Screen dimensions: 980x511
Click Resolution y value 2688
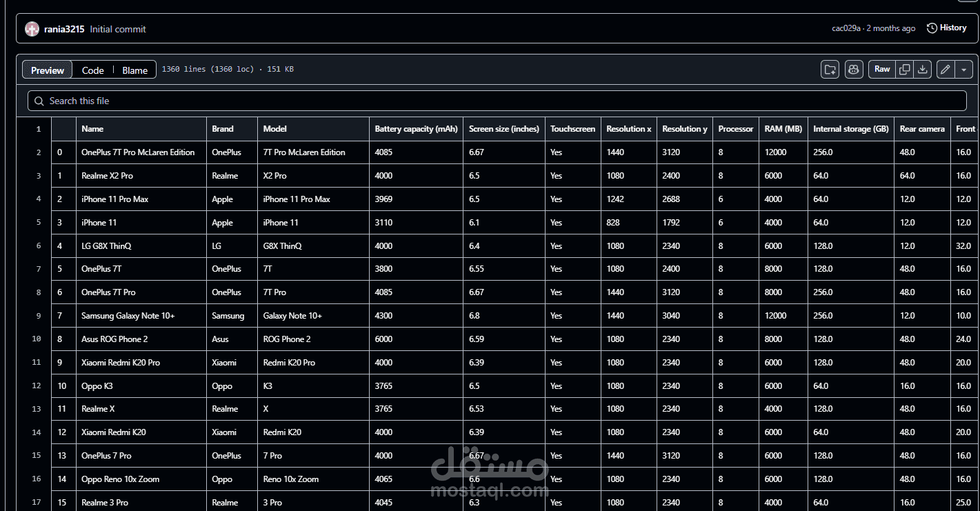671,199
